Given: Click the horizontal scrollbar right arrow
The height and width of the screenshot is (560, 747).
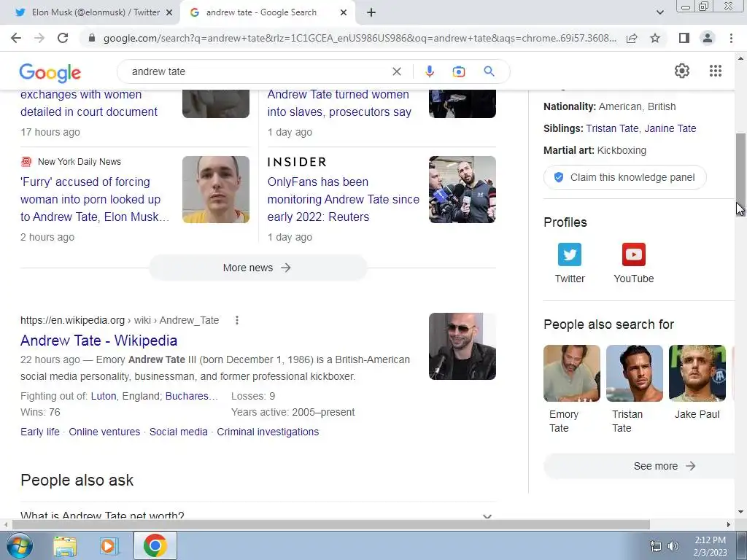Looking at the screenshot, I should click(729, 524).
